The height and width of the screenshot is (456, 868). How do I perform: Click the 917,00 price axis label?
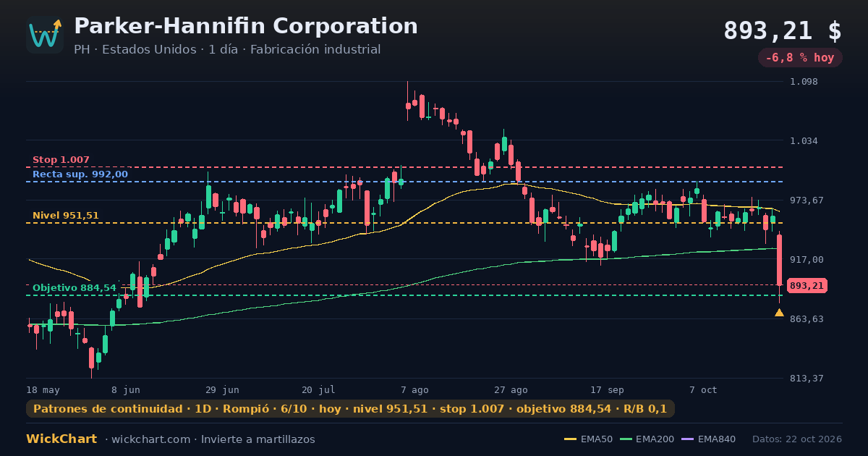click(x=807, y=260)
